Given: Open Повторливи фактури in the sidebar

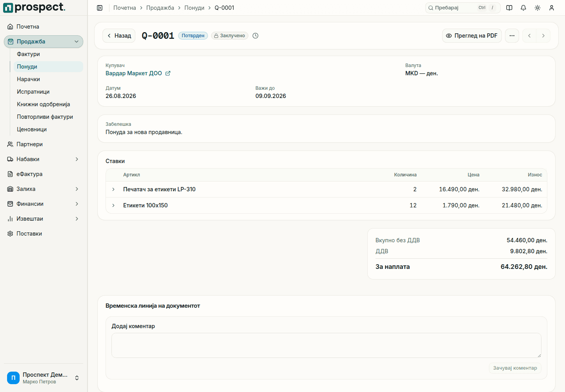Looking at the screenshot, I should click(x=48, y=117).
